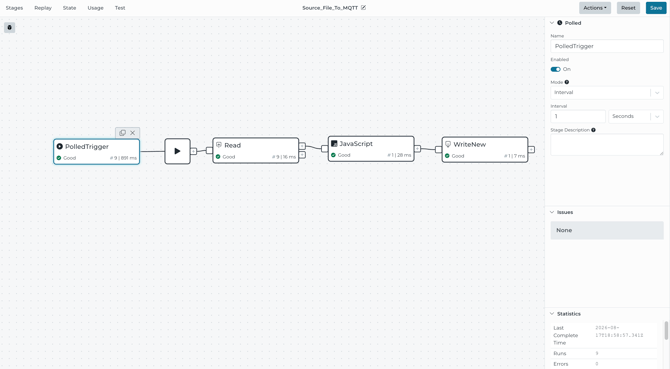
Task: Open the Stages menu
Action: pyautogui.click(x=15, y=8)
